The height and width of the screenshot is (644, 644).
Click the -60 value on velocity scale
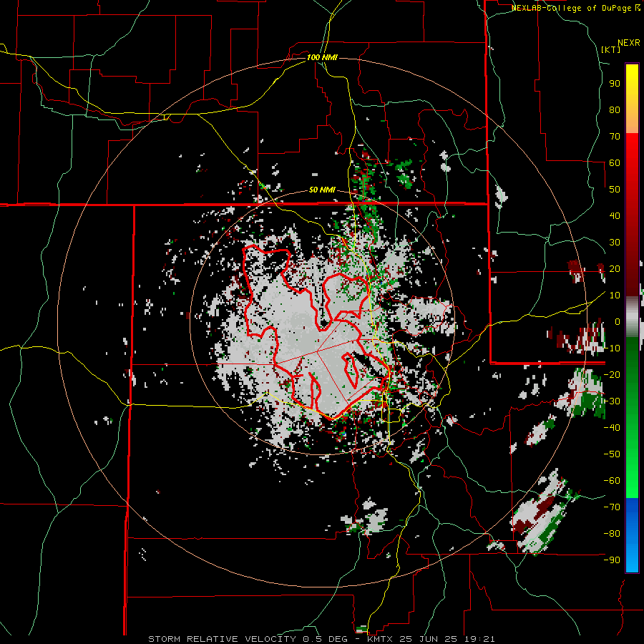pyautogui.click(x=612, y=481)
